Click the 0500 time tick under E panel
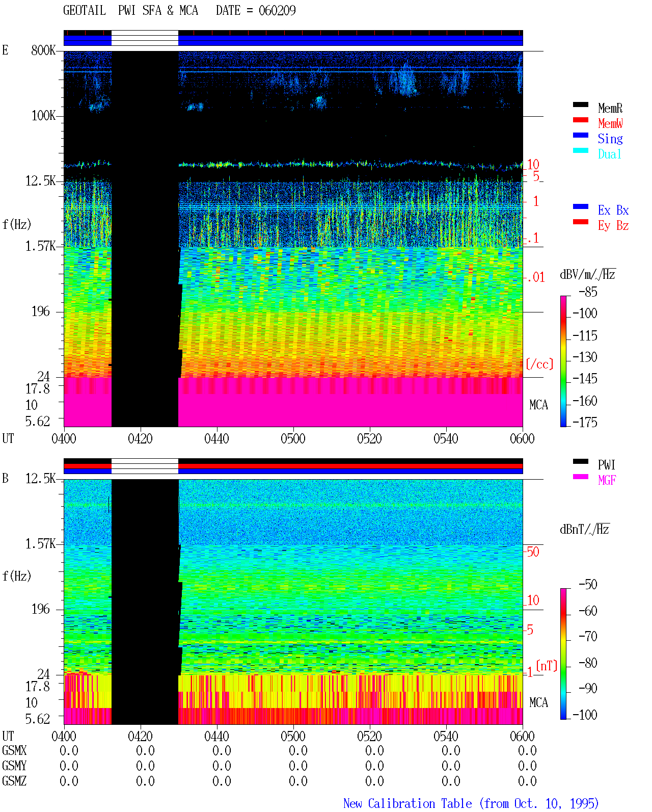 click(x=293, y=438)
